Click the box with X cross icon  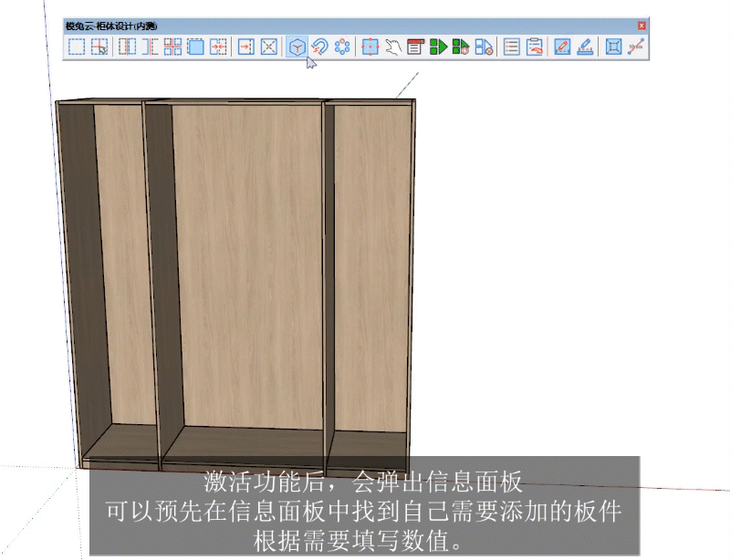(x=269, y=47)
